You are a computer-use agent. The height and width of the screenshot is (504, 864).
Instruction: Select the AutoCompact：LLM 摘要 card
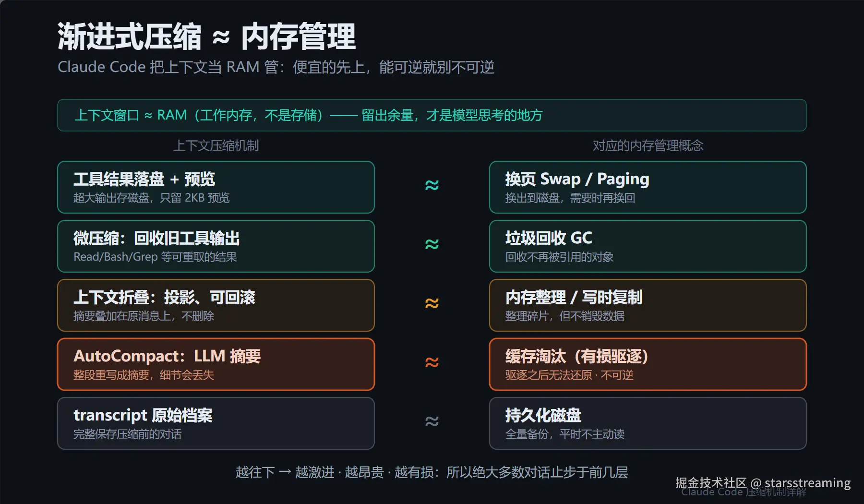click(216, 364)
